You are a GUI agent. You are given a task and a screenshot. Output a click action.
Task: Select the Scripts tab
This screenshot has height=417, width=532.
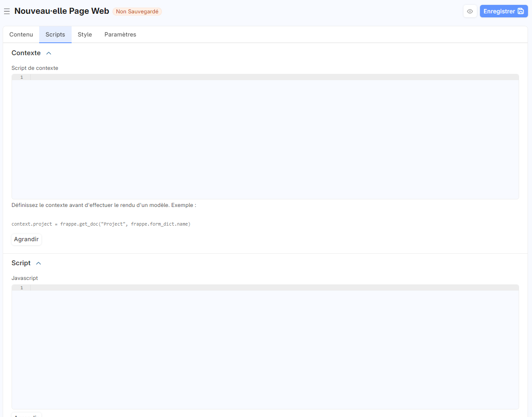pyautogui.click(x=55, y=34)
